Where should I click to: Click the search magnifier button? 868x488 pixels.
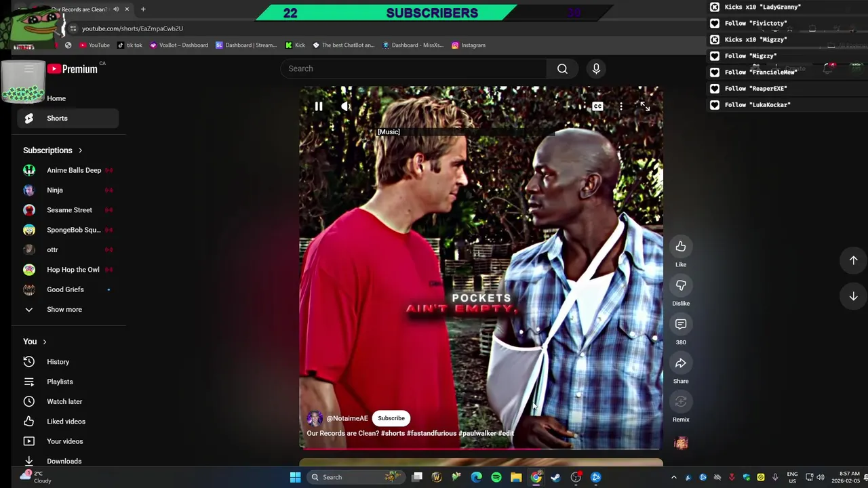[x=562, y=68]
